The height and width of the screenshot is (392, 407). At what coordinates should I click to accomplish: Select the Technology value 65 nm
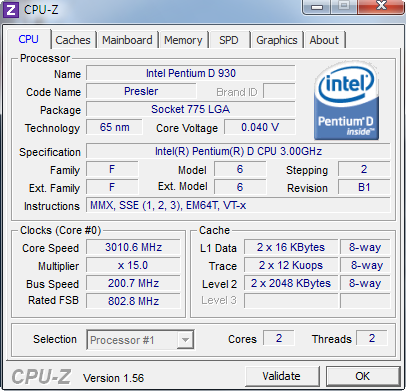click(x=114, y=127)
